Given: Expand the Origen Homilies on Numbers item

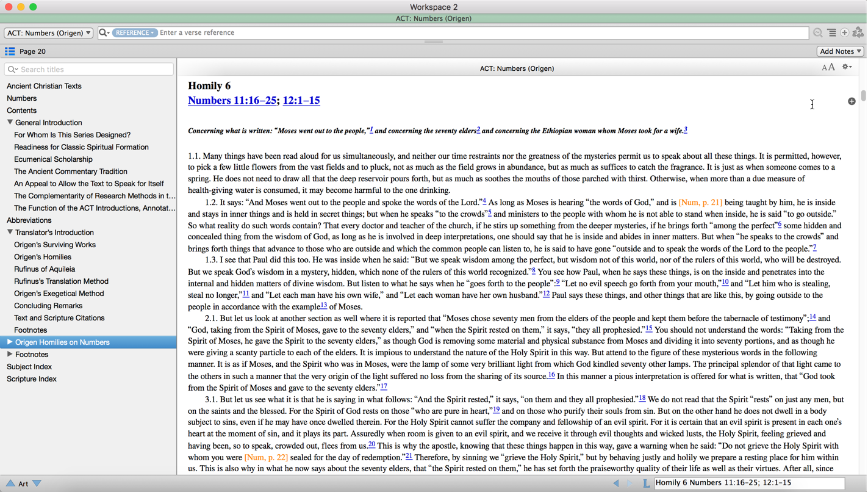Looking at the screenshot, I should 10,342.
